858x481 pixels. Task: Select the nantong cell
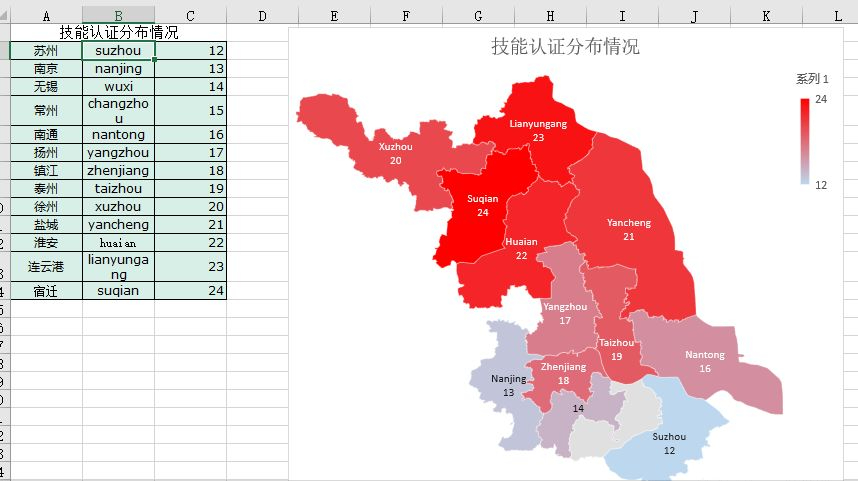118,135
